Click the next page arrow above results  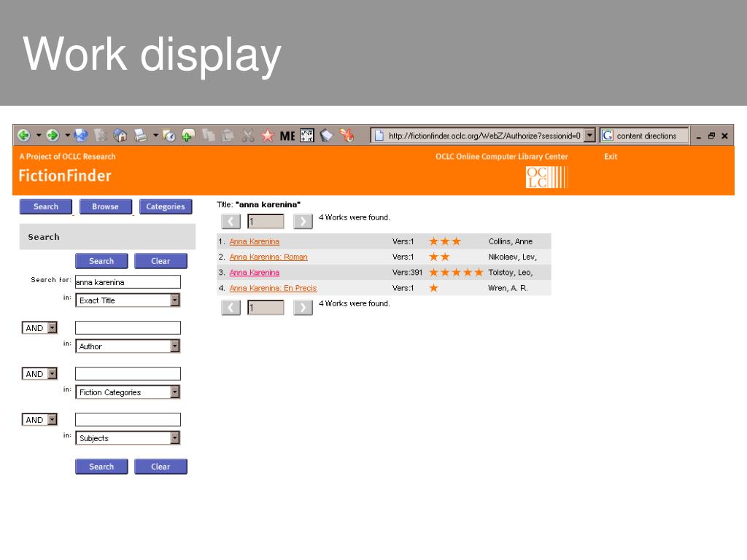coord(303,222)
